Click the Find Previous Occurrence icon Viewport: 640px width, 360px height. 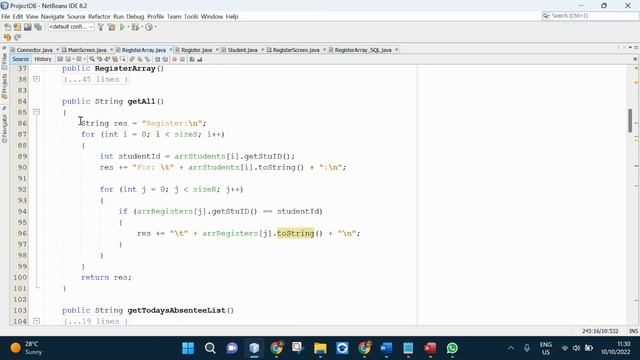[100, 59]
